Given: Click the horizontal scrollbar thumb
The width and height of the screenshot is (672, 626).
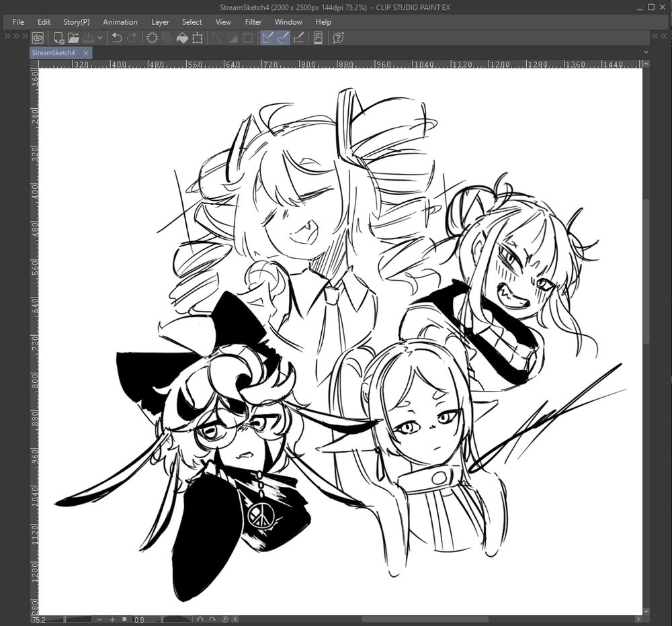Looking at the screenshot, I should coord(425,619).
